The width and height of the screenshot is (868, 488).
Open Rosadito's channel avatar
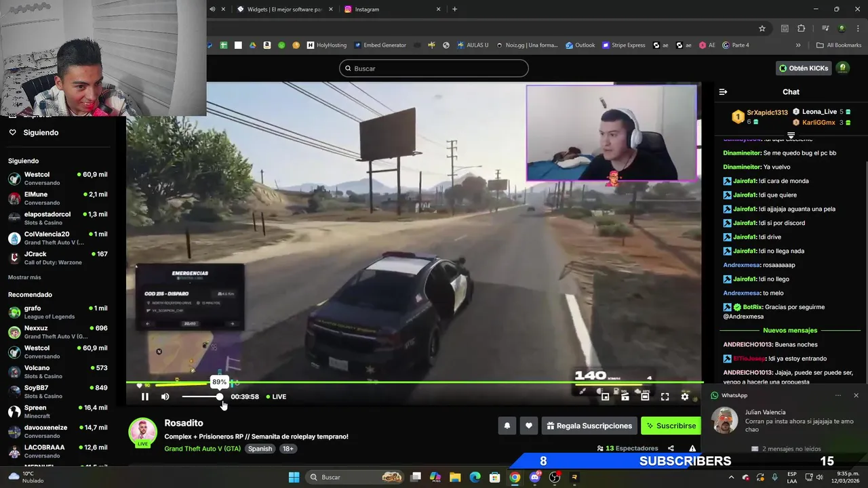point(142,432)
